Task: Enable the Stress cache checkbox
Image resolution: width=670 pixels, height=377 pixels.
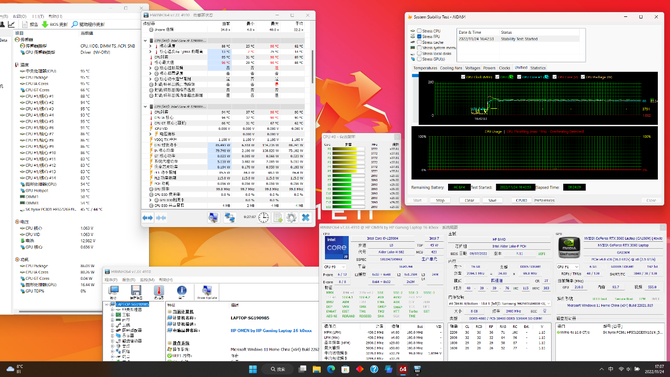Action: [419, 42]
